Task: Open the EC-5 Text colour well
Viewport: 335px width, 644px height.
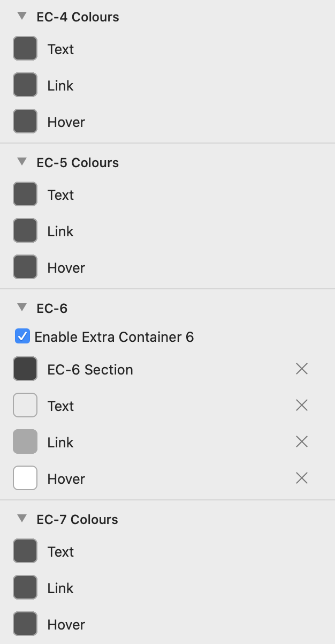Action: [25, 194]
